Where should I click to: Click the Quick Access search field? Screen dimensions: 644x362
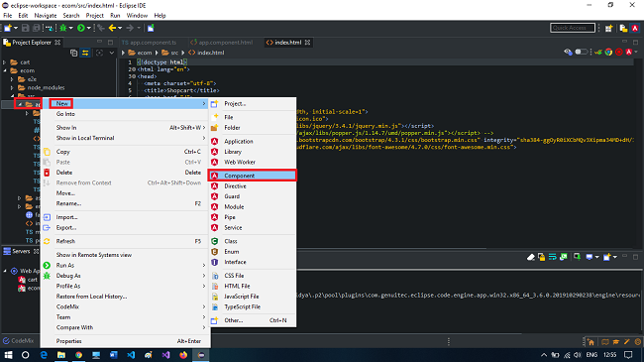[572, 28]
